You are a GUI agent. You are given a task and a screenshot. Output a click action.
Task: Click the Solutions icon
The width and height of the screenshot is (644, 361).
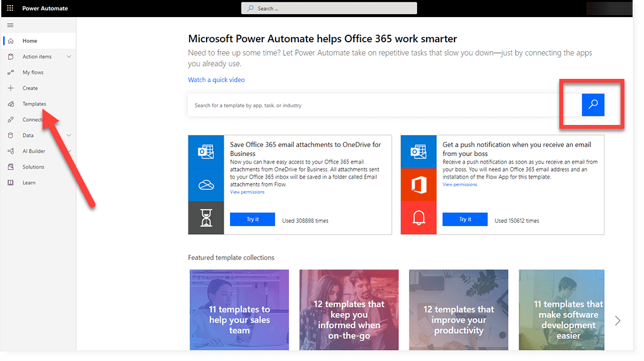click(11, 167)
